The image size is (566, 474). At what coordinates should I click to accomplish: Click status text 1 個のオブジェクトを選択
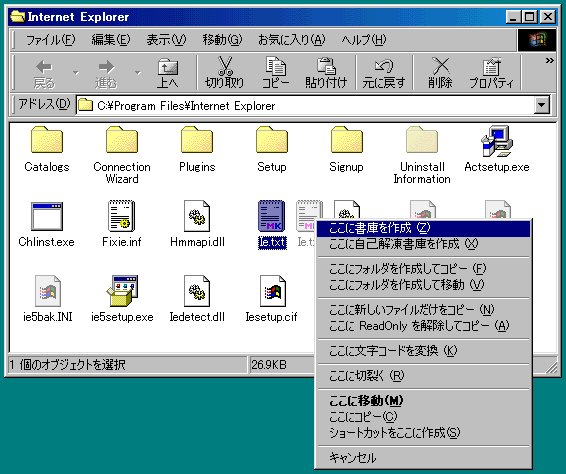[67, 365]
